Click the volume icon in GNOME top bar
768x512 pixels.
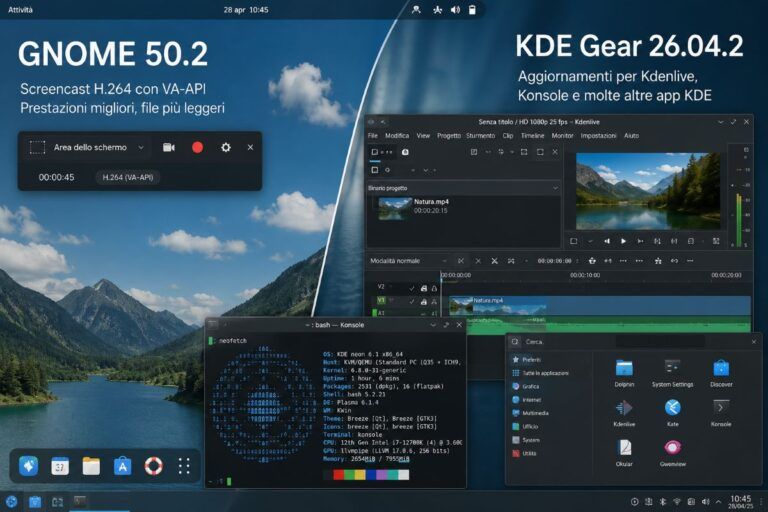tap(456, 10)
